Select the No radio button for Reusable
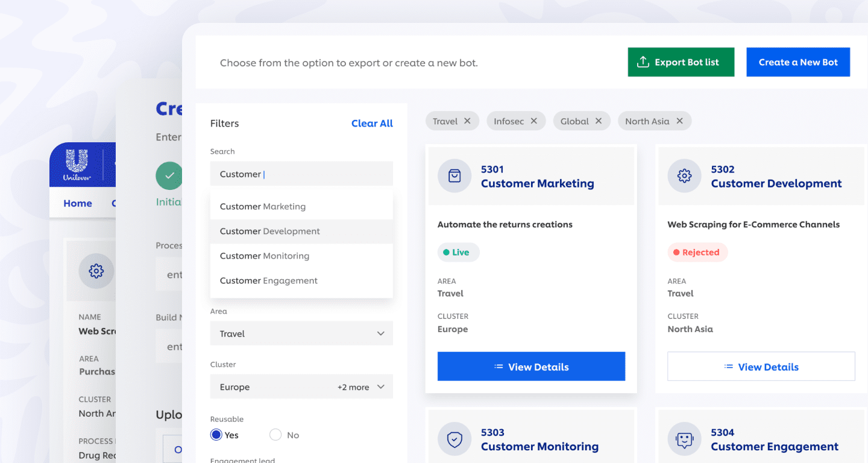This screenshot has height=463, width=868. pyautogui.click(x=275, y=435)
